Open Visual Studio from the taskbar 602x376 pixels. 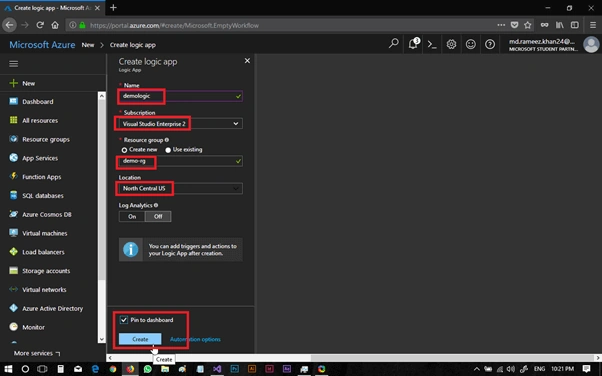tap(217, 369)
